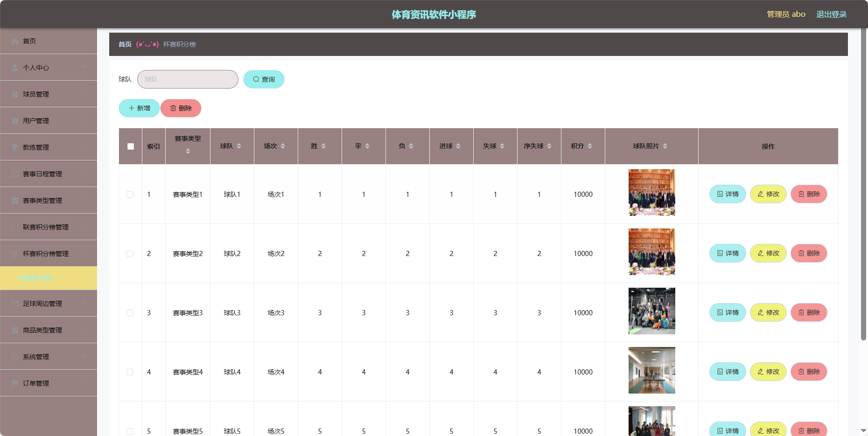
Task: Click the vertical page scrollbar
Action: click(x=863, y=184)
